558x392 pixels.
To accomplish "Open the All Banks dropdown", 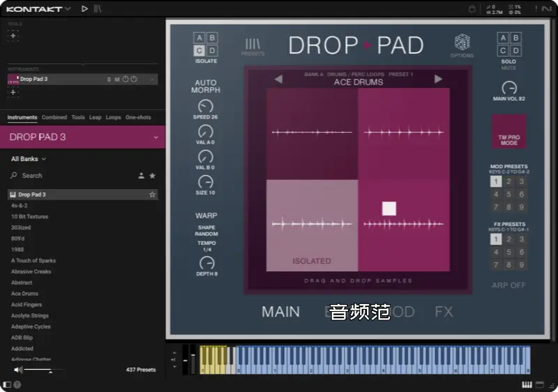I will pyautogui.click(x=29, y=159).
